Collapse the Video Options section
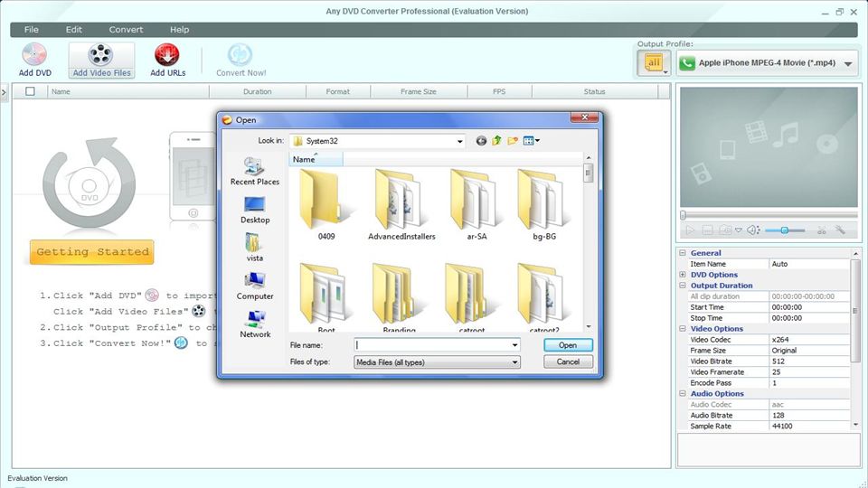This screenshot has width=868, height=488. coord(683,329)
